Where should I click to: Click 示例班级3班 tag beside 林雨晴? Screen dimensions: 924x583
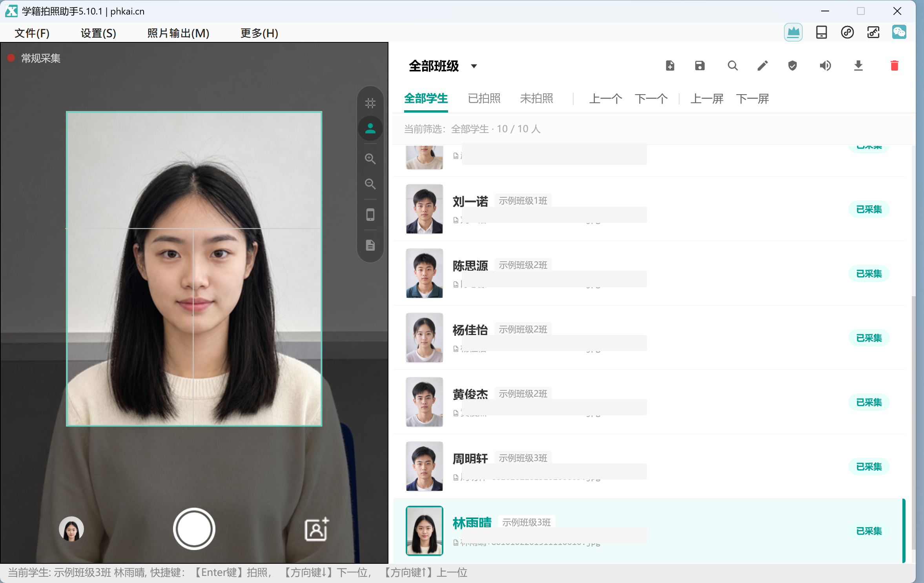526,523
